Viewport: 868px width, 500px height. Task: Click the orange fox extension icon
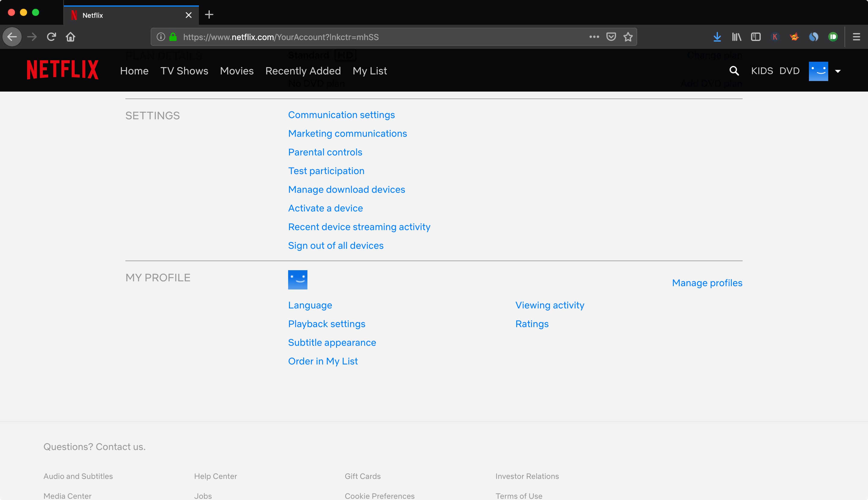pyautogui.click(x=794, y=37)
